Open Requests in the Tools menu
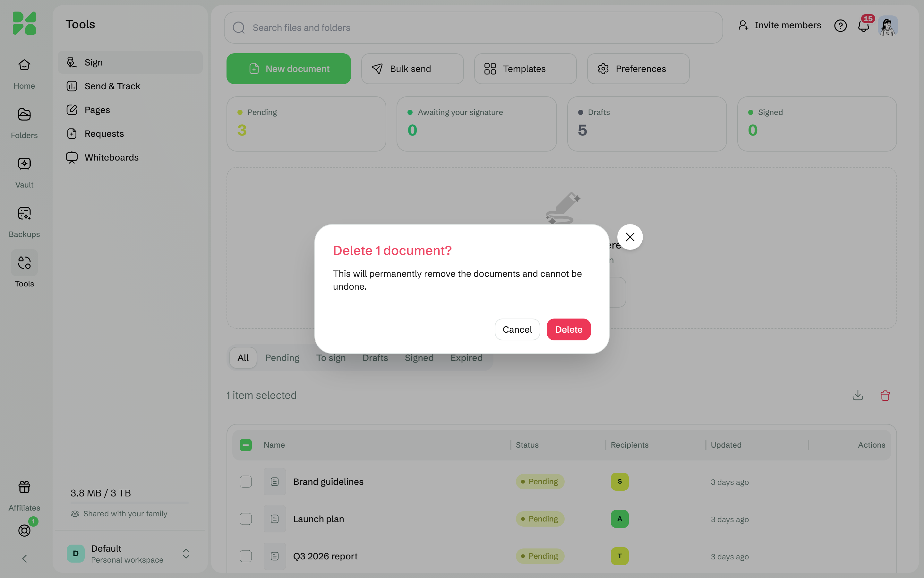 click(130, 133)
